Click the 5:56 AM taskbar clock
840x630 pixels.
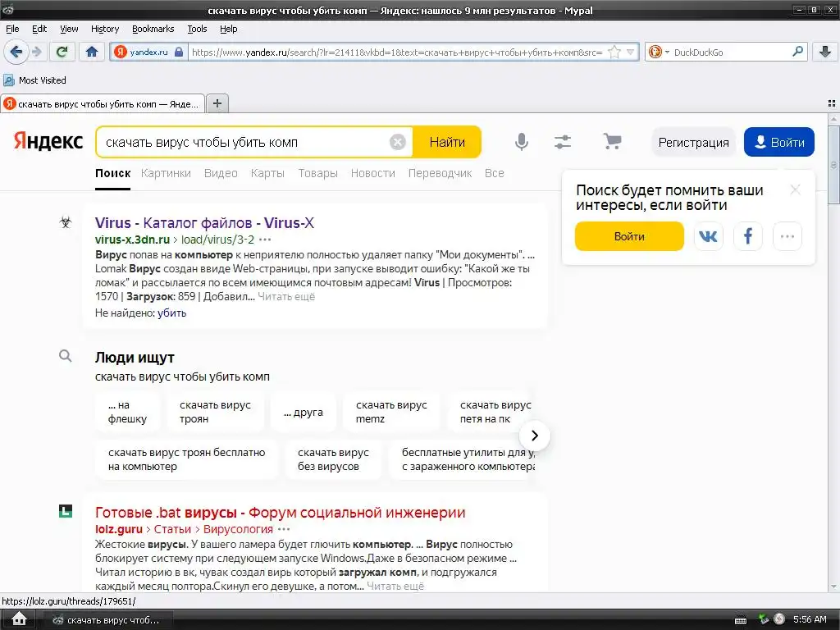[x=810, y=619]
